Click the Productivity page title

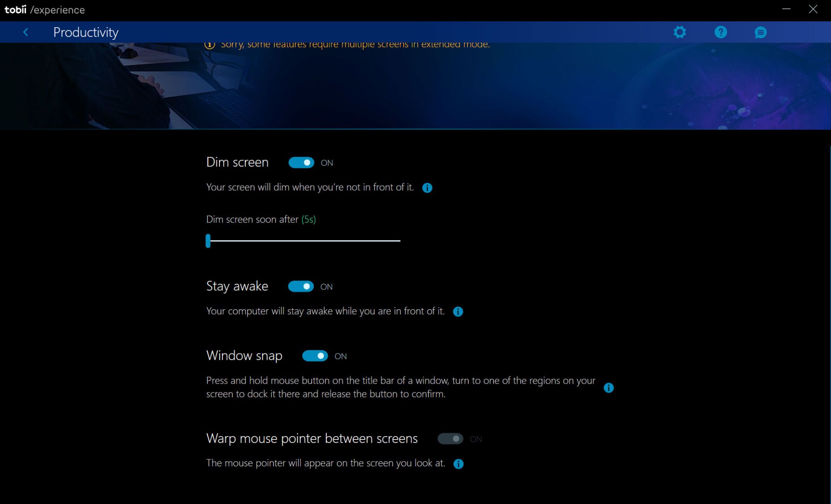click(x=86, y=32)
